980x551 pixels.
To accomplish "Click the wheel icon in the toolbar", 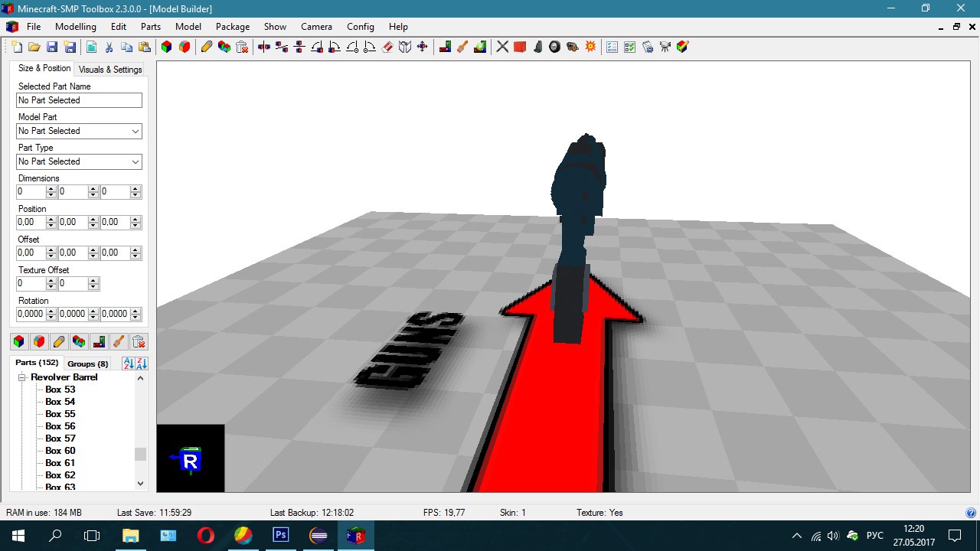I will point(555,47).
